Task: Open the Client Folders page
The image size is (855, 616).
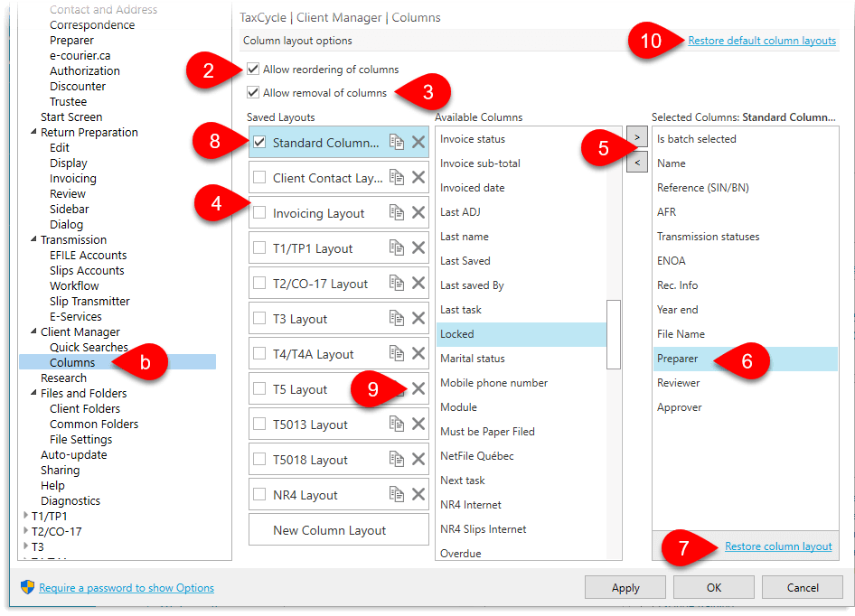Action: [85, 409]
